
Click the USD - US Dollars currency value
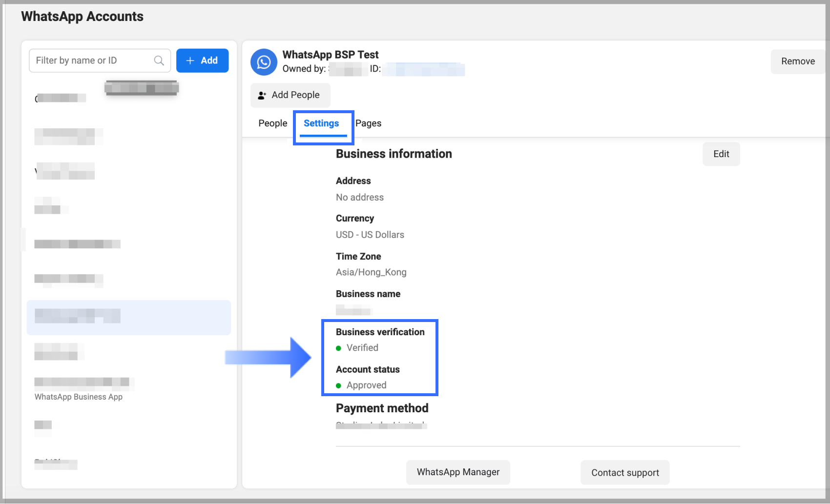[370, 235]
